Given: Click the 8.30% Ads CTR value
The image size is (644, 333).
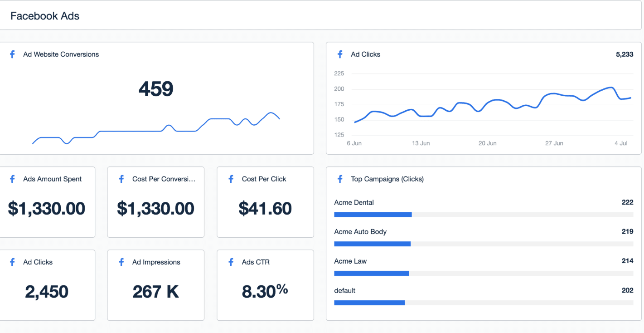Looking at the screenshot, I should [x=265, y=291].
